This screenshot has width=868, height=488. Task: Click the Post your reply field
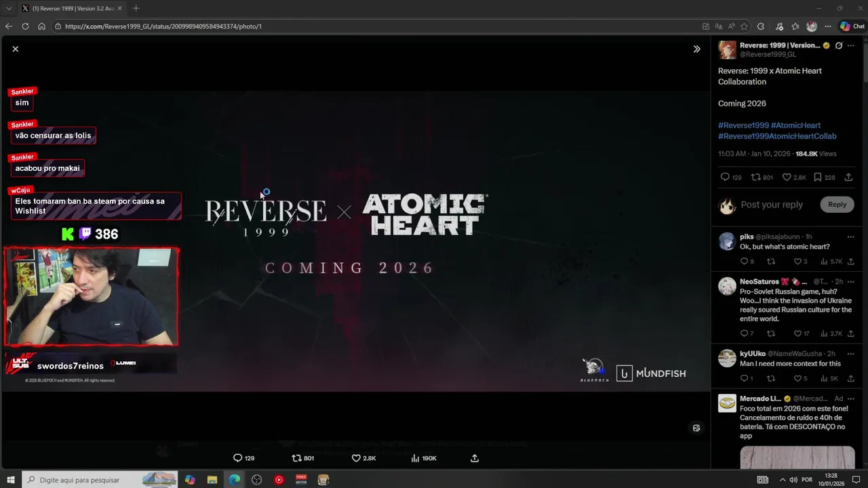click(772, 205)
